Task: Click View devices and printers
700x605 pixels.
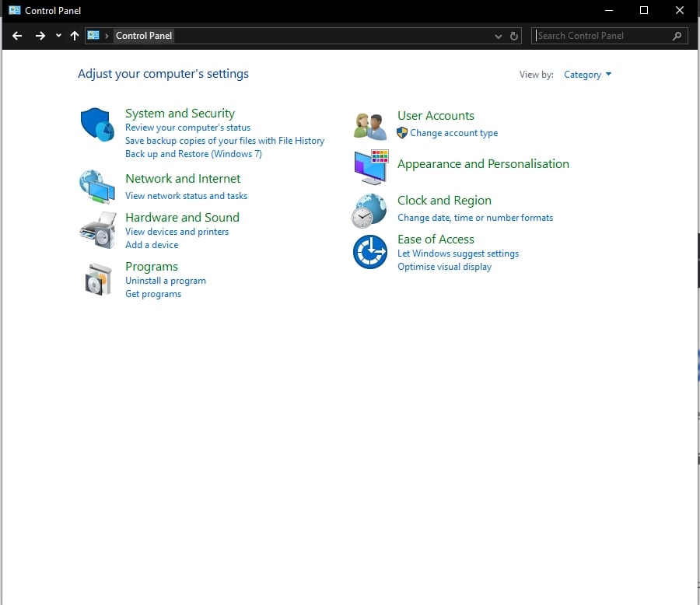Action: [177, 232]
